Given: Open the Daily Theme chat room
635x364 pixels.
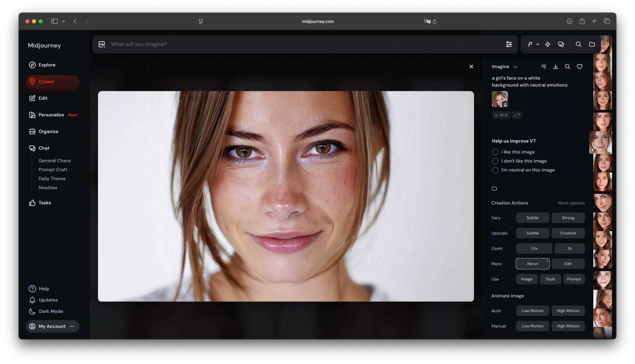Looking at the screenshot, I should pyautogui.click(x=52, y=179).
